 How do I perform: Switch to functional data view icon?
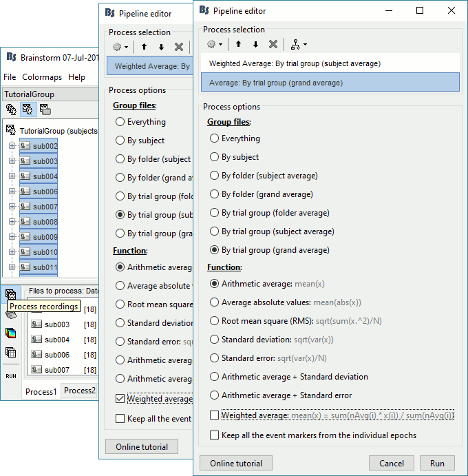(28, 109)
